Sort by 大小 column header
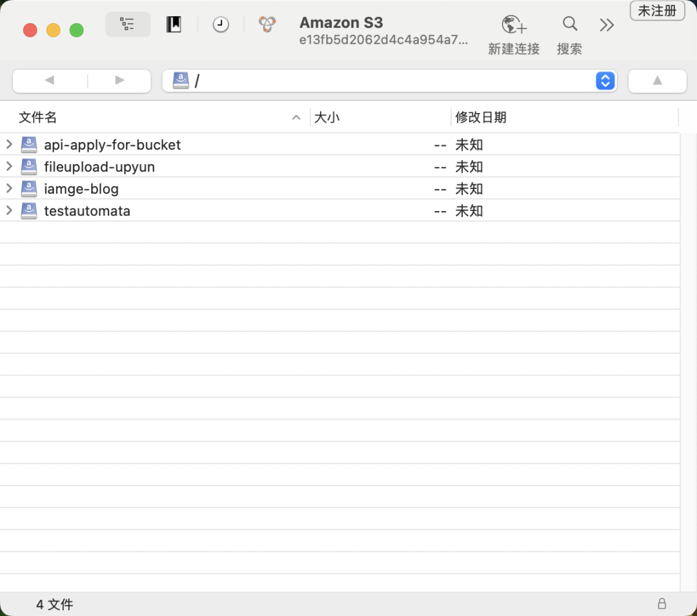 pos(327,118)
